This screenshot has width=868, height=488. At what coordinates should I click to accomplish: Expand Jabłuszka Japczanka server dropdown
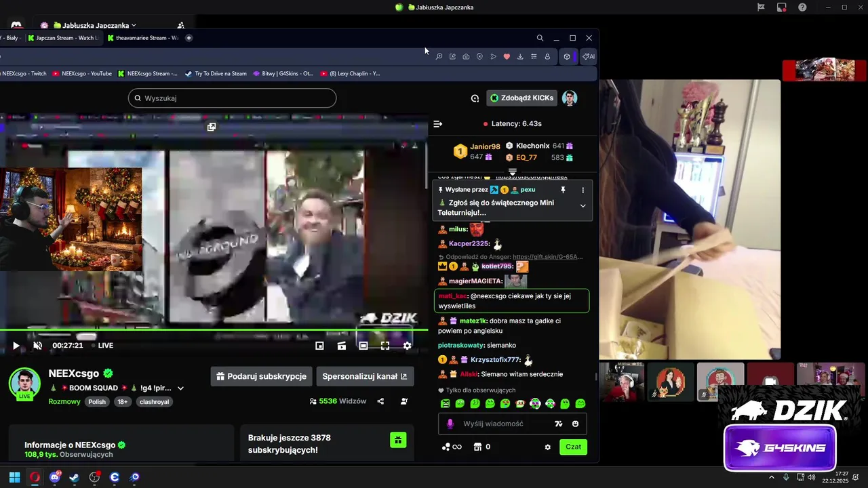coord(134,25)
